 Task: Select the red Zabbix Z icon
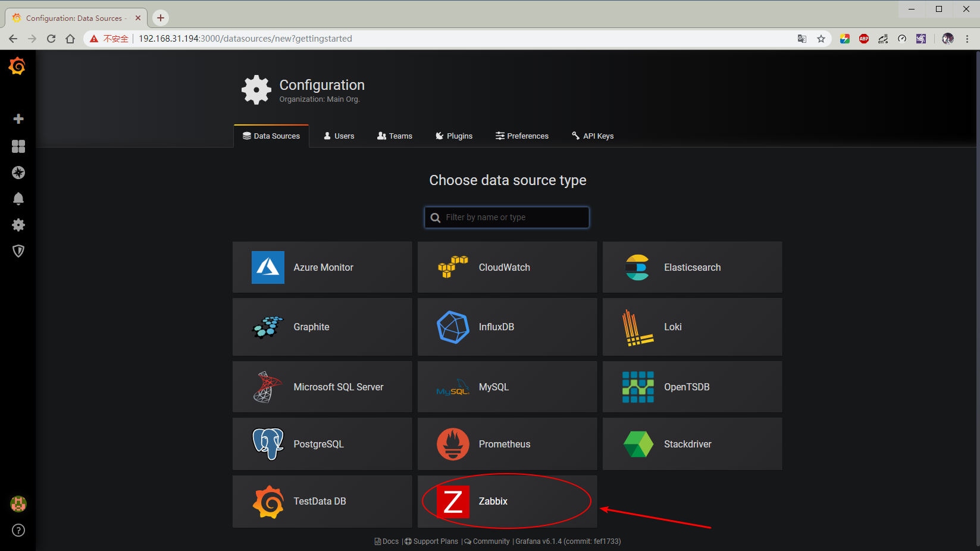coord(453,502)
